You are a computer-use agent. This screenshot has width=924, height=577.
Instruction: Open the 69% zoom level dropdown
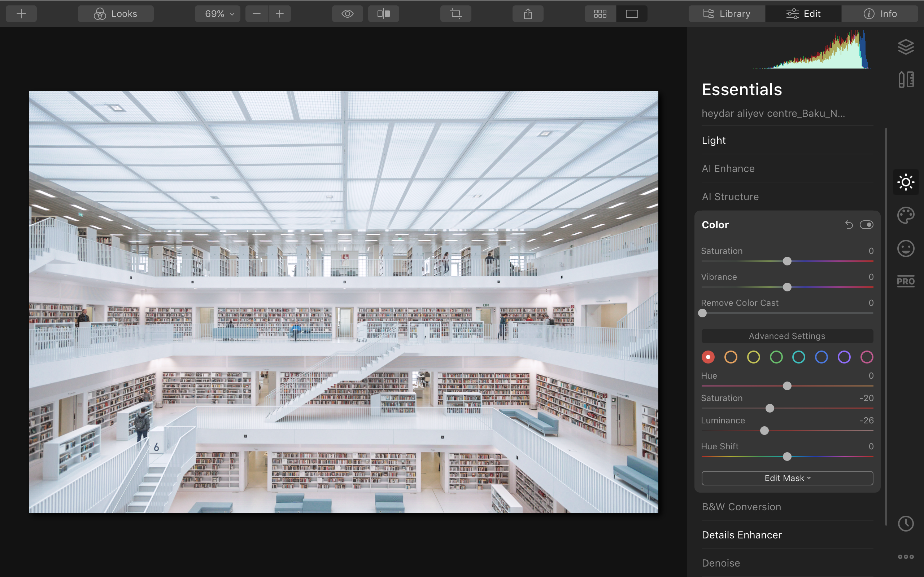(218, 14)
